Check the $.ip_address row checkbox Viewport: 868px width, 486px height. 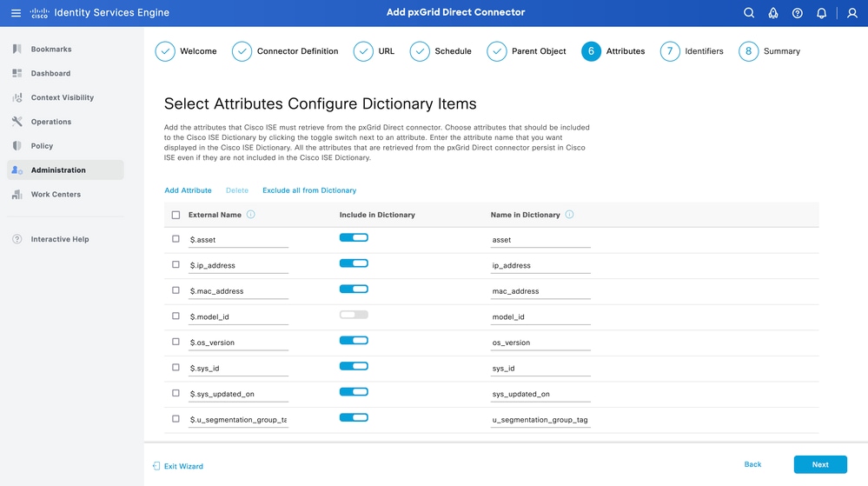pos(176,264)
